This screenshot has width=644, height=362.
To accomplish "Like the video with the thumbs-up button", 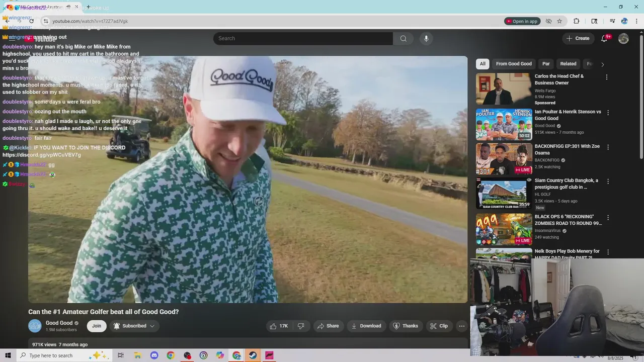I will (279, 326).
